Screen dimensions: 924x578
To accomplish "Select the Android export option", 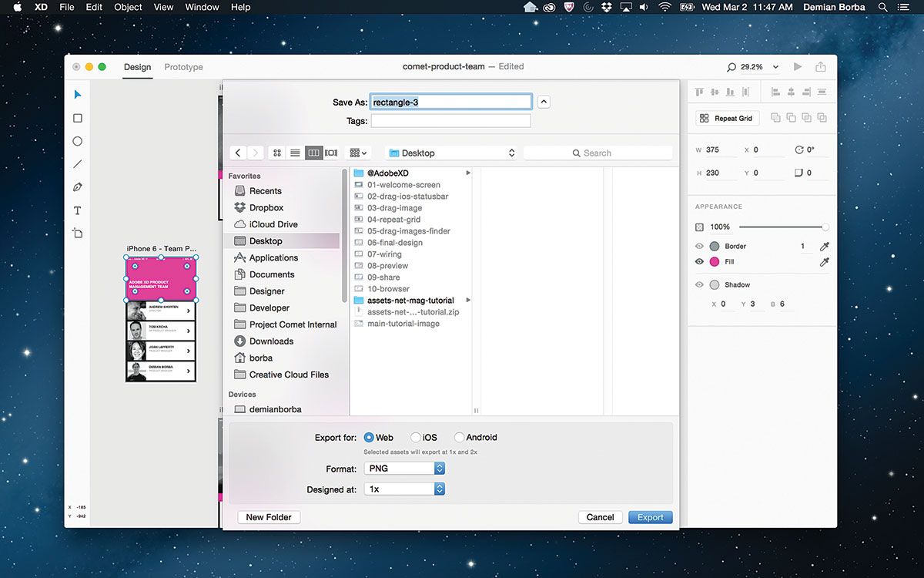I will 460,436.
